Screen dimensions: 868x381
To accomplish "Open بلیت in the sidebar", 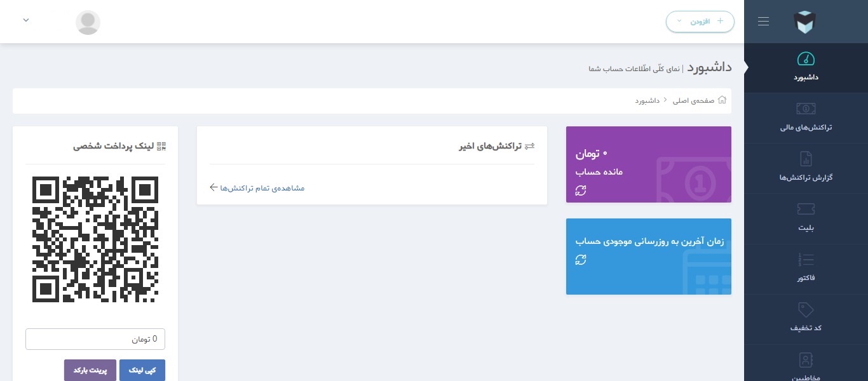I will click(806, 218).
